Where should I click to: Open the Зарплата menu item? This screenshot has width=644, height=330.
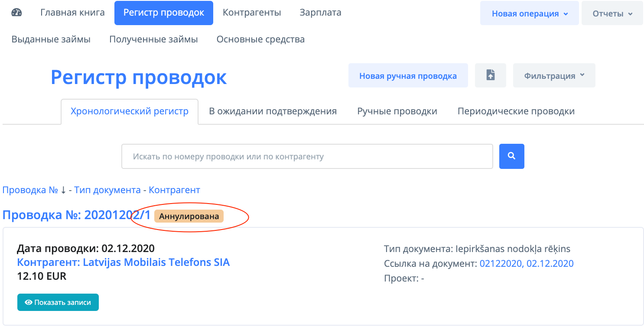(x=320, y=13)
